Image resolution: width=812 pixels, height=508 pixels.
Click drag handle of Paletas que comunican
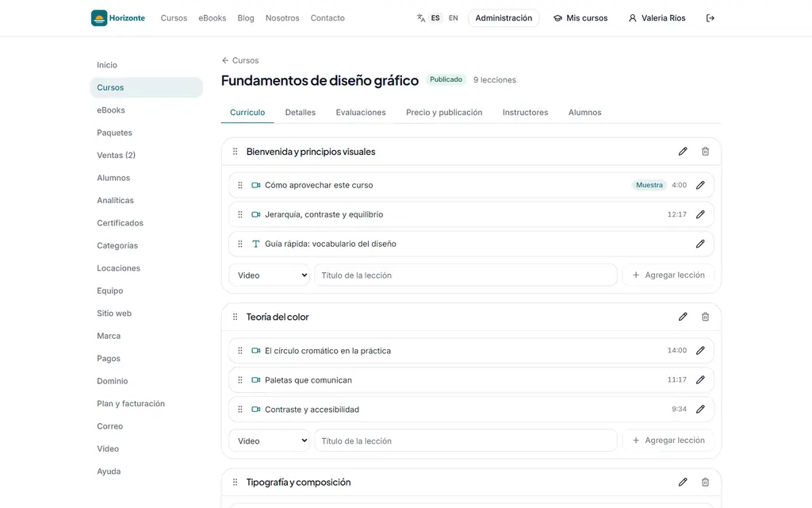pyautogui.click(x=240, y=380)
